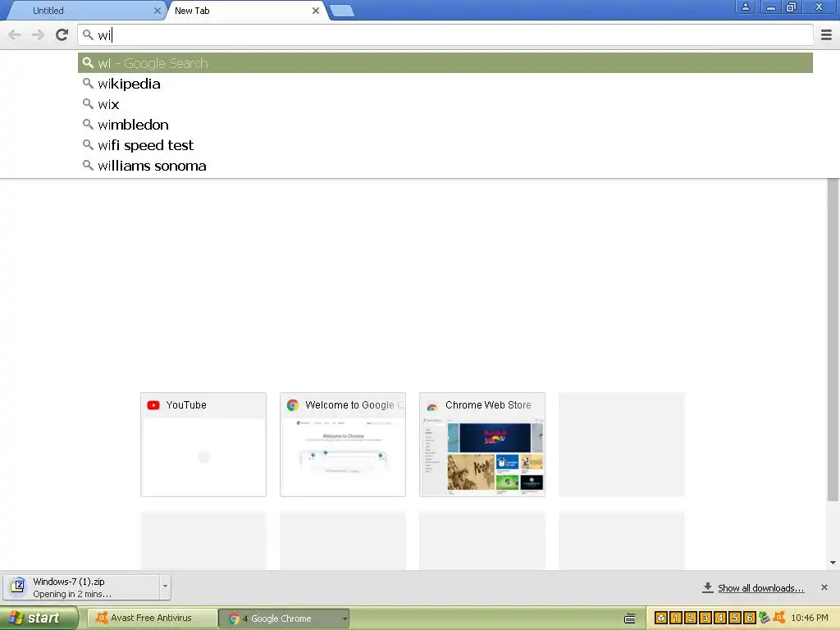Open the Windows Start button
Viewport: 840px width, 630px height.
pyautogui.click(x=39, y=618)
